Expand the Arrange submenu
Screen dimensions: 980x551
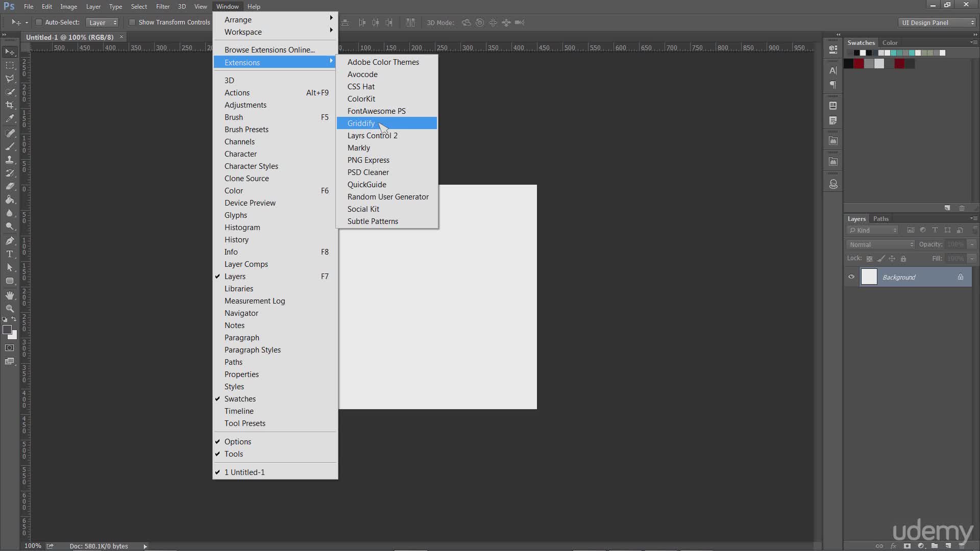tap(275, 19)
